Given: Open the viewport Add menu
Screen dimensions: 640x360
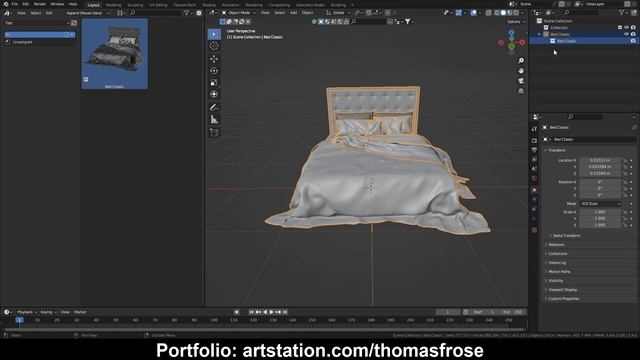Looking at the screenshot, I should tap(293, 13).
